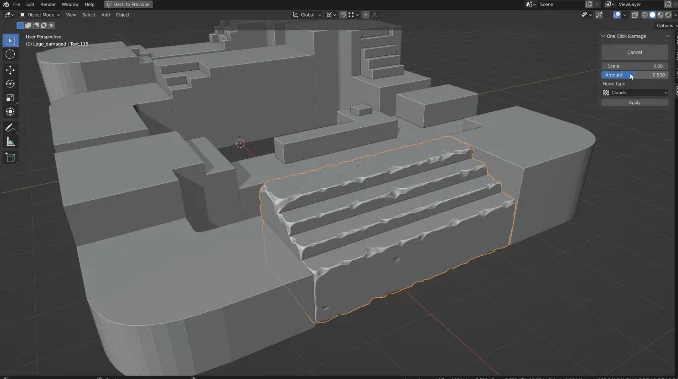
Task: Click the new view layer icon
Action: [x=668, y=4]
